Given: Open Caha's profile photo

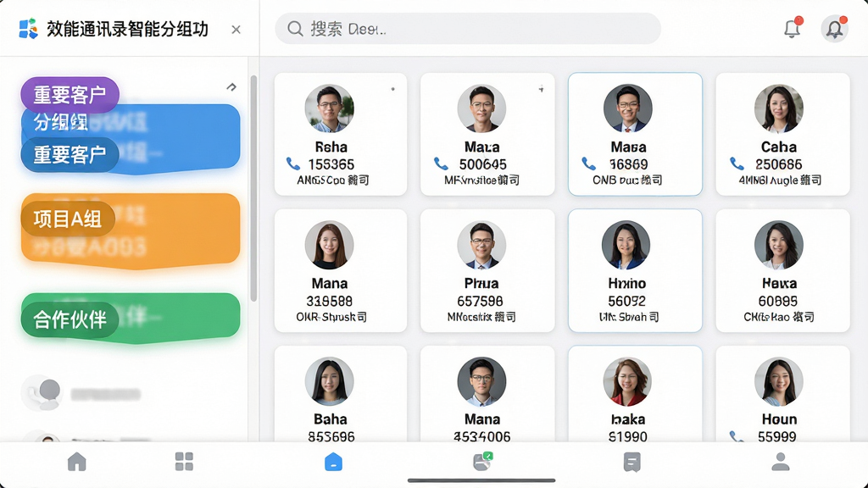Looking at the screenshot, I should pyautogui.click(x=778, y=108).
